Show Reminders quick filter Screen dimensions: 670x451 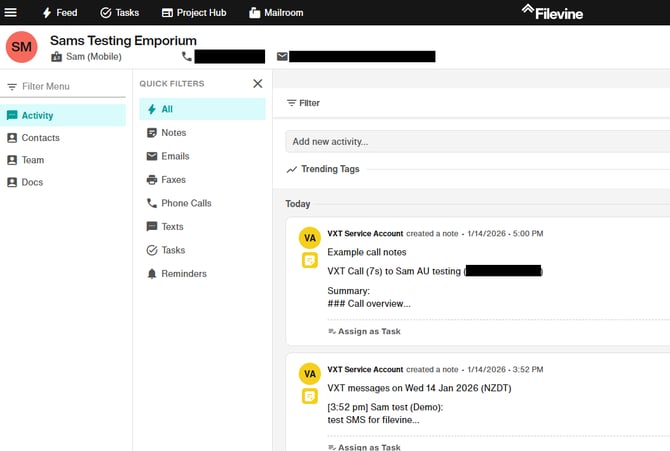pyautogui.click(x=183, y=274)
